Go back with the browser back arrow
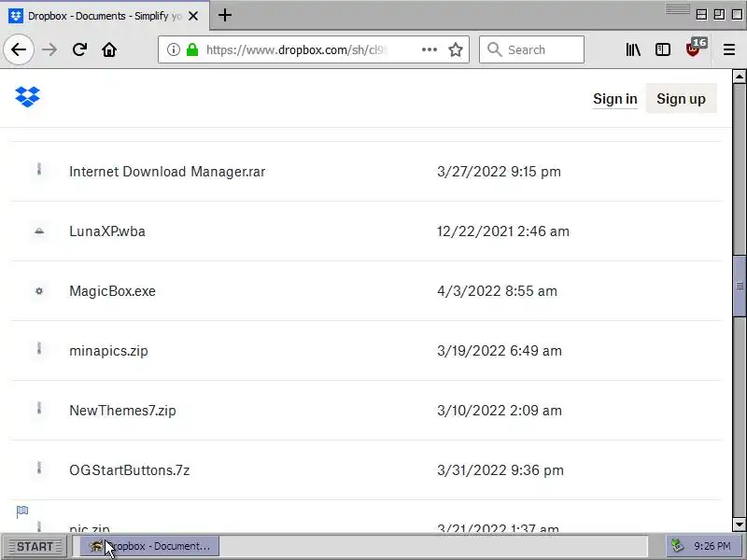Screen dimensions: 747x560 19,49
